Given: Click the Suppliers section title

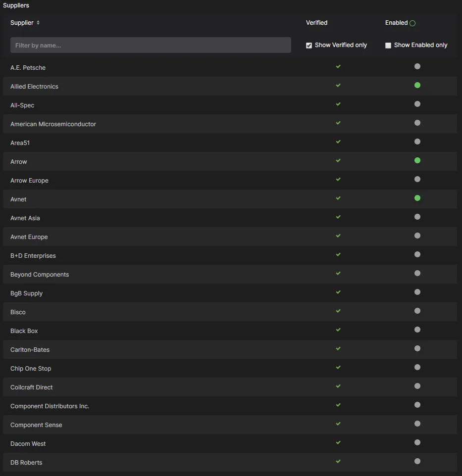Looking at the screenshot, I should [x=16, y=5].
